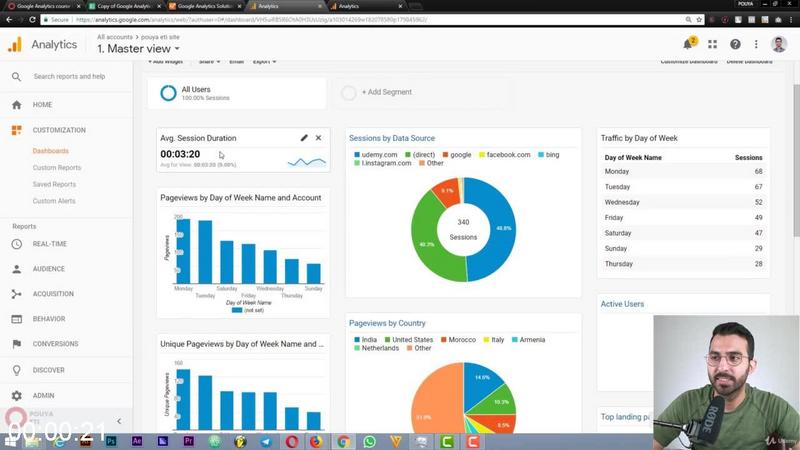Open Telegram from the taskbar
Viewport: 800px width, 450px height.
tap(266, 441)
